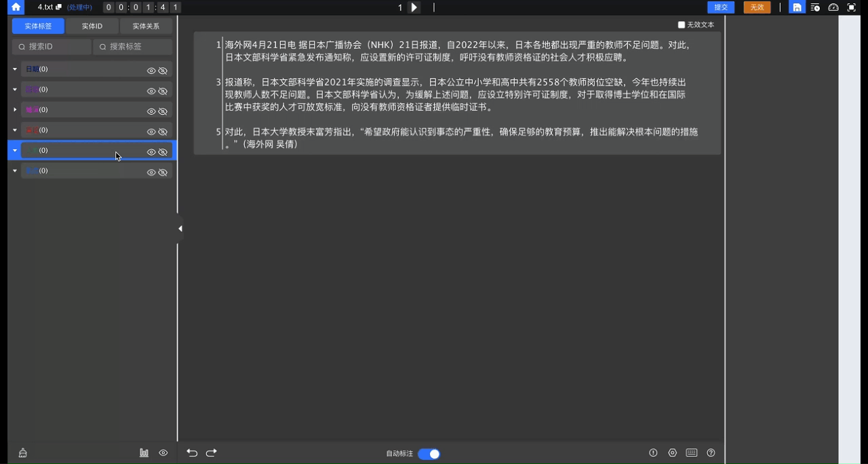The height and width of the screenshot is (464, 868).
Task: Show entities for the 日期 label
Action: (x=151, y=71)
